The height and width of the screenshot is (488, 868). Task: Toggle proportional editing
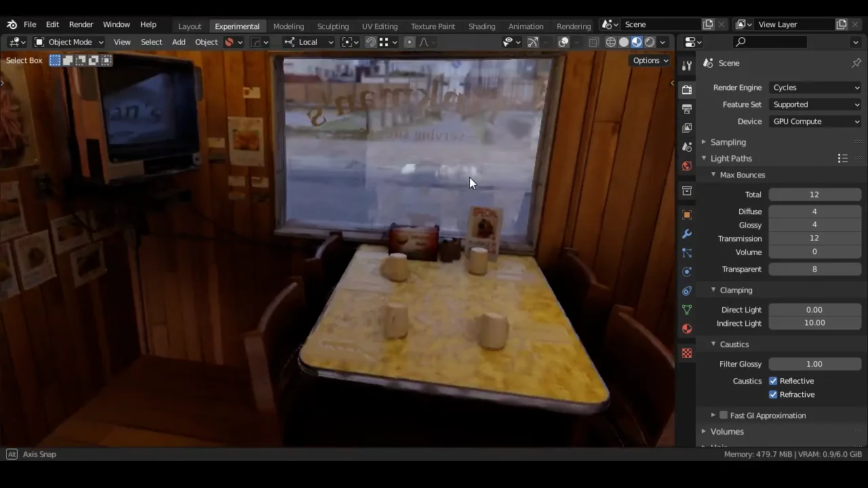(x=409, y=42)
